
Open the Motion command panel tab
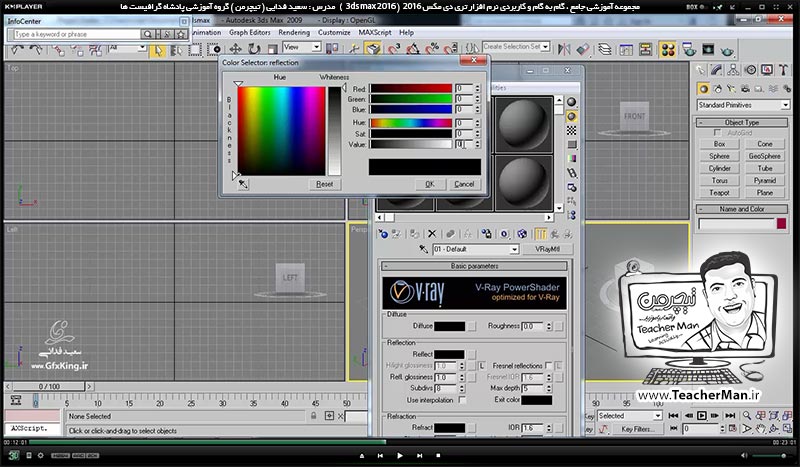pyautogui.click(x=750, y=70)
